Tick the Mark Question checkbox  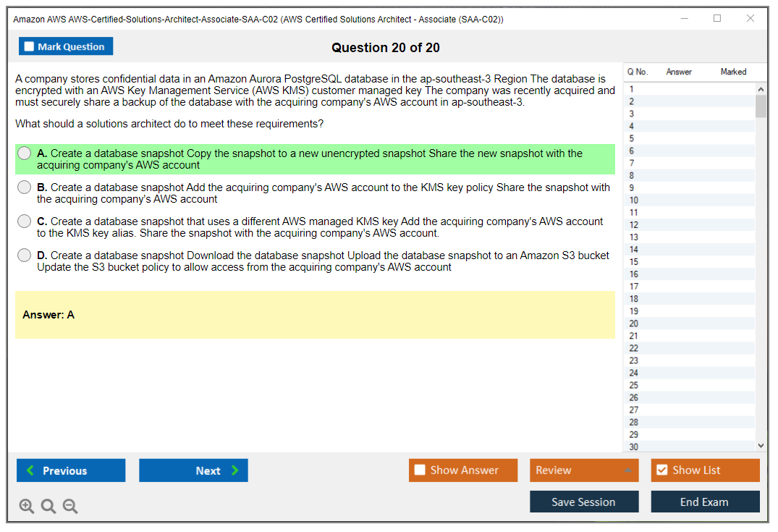(x=30, y=47)
